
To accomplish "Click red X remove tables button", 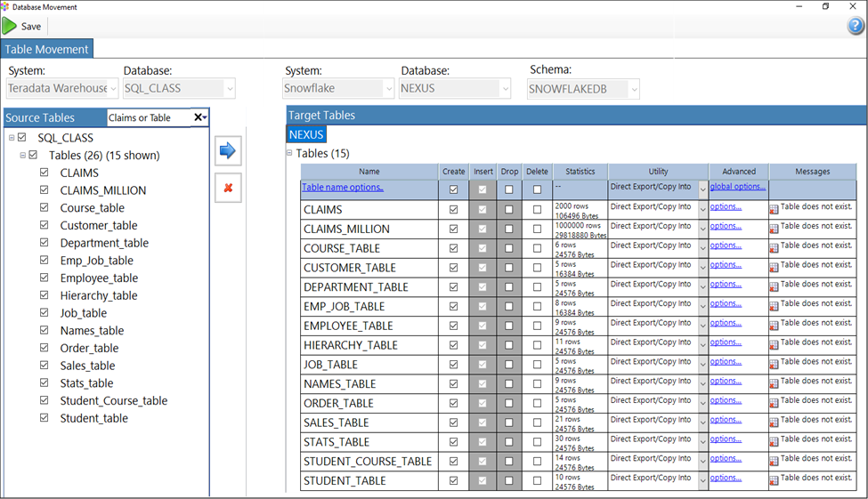I will coord(228,188).
